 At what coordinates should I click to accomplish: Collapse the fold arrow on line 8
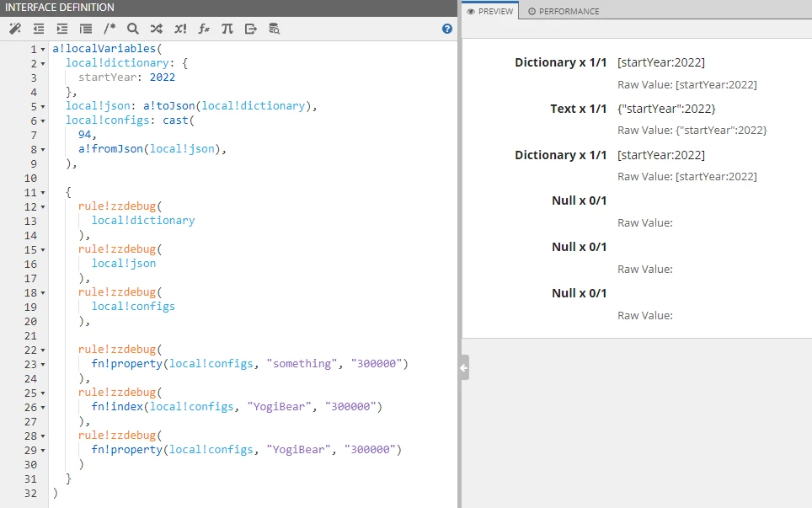pyautogui.click(x=43, y=150)
